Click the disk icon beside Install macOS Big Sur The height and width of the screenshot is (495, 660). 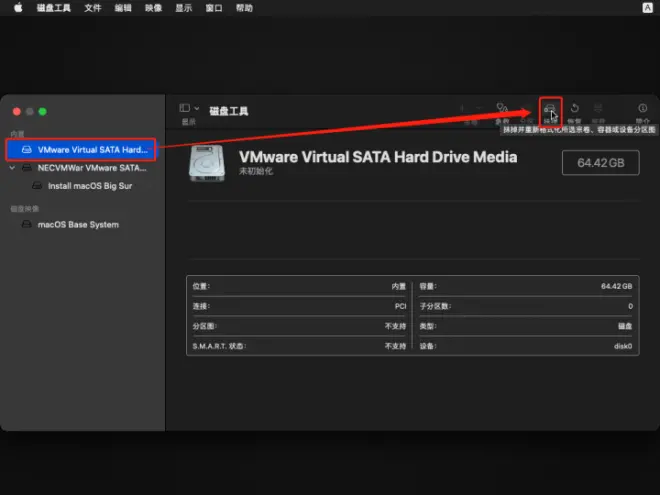pos(37,186)
